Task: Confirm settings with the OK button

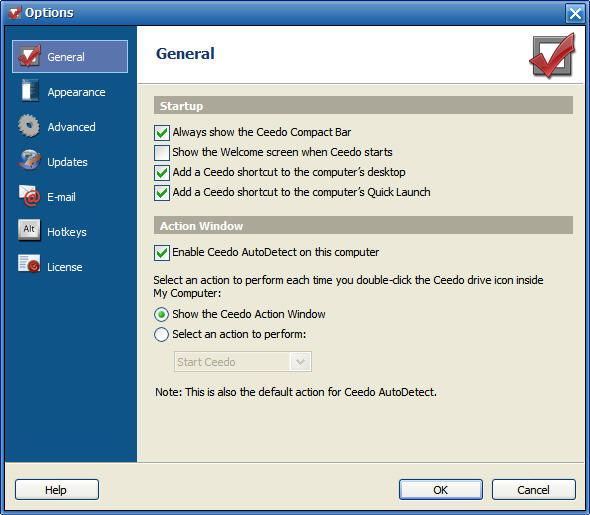Action: tap(441, 490)
